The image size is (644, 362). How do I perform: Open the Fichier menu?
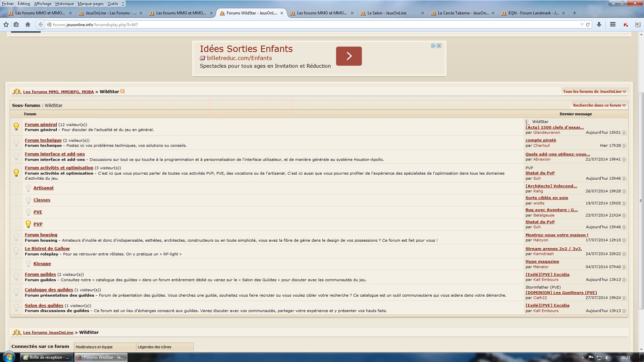(8, 4)
